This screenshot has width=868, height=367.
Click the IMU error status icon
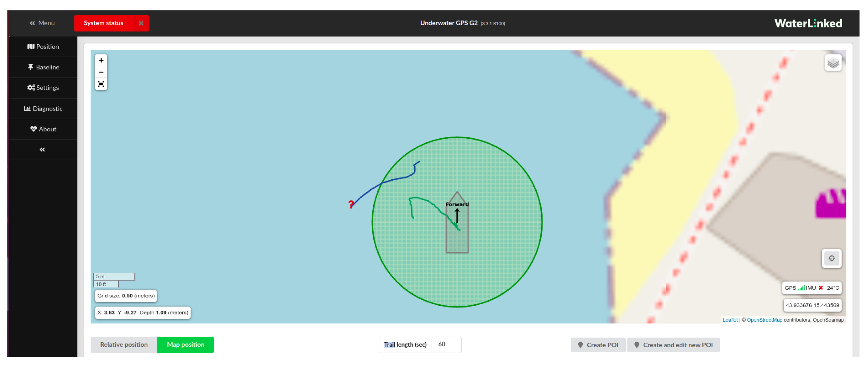coord(821,288)
